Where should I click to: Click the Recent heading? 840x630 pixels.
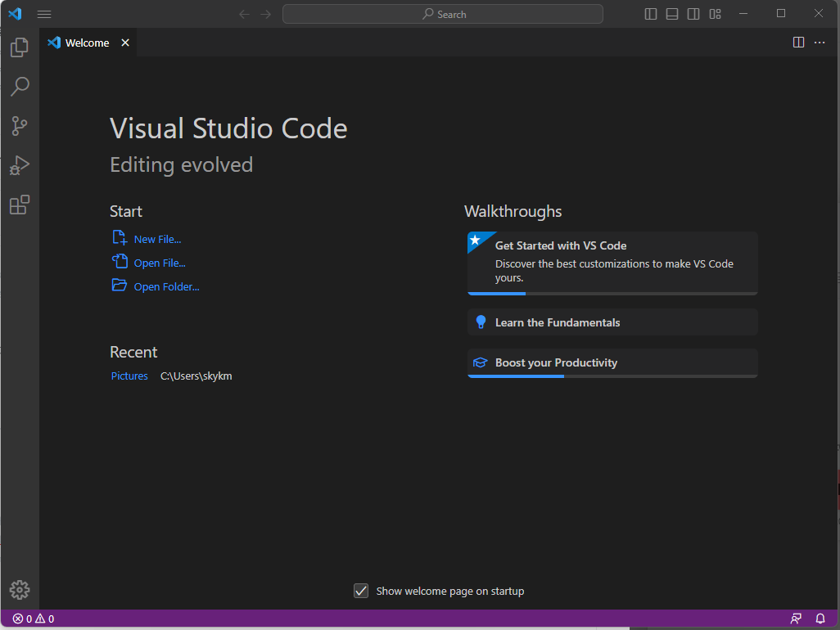(x=133, y=352)
